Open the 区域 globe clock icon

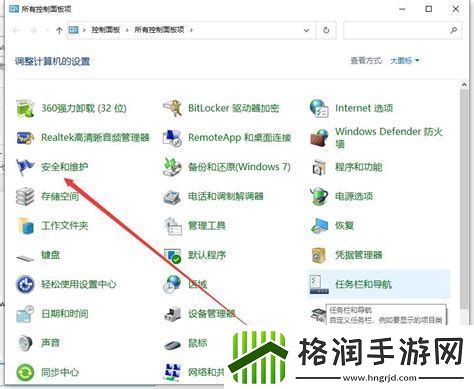172,284
